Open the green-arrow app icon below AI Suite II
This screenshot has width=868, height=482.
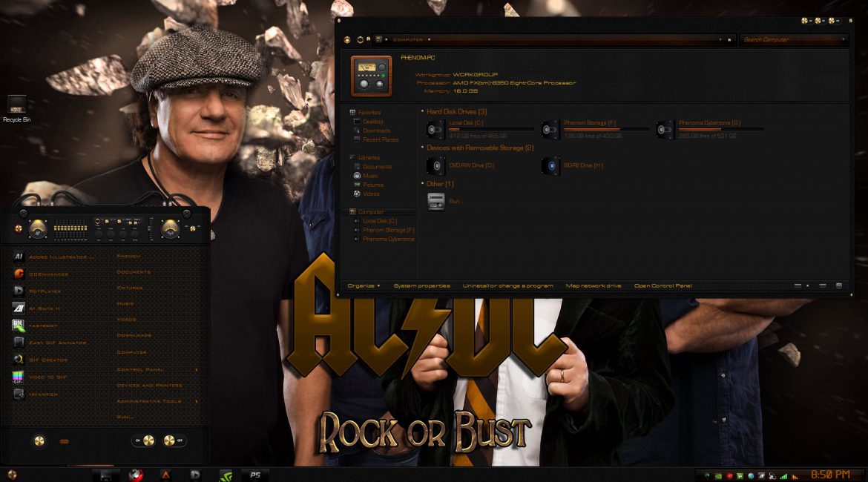point(19,326)
